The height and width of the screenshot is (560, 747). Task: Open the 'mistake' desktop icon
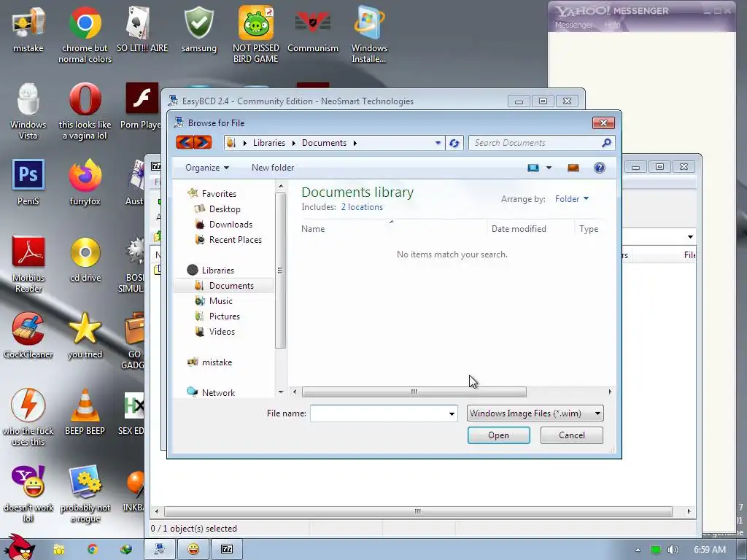28,29
